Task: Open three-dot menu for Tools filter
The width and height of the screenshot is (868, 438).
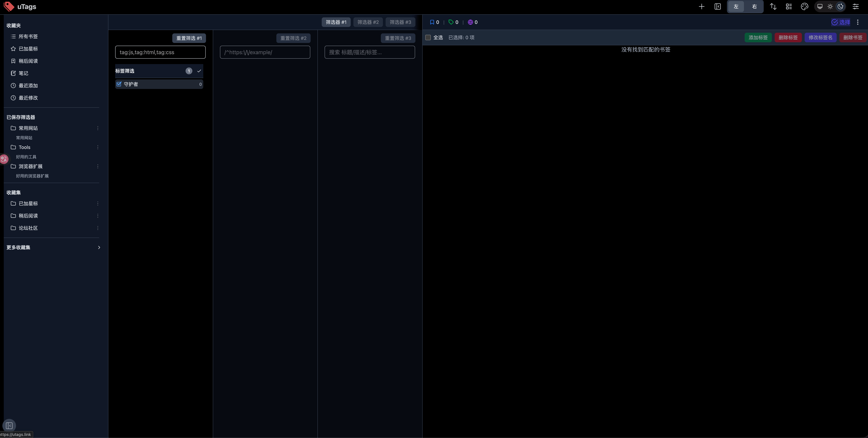Action: [x=98, y=147]
